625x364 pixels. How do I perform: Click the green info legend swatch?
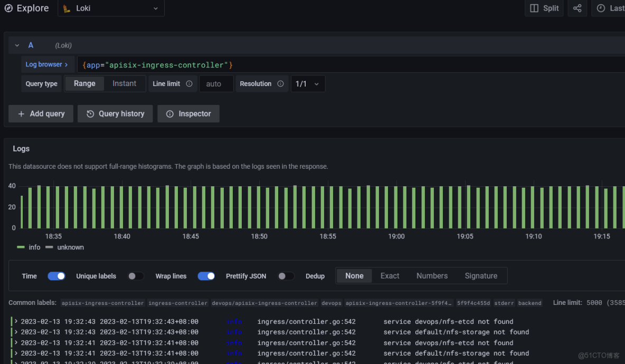click(21, 247)
